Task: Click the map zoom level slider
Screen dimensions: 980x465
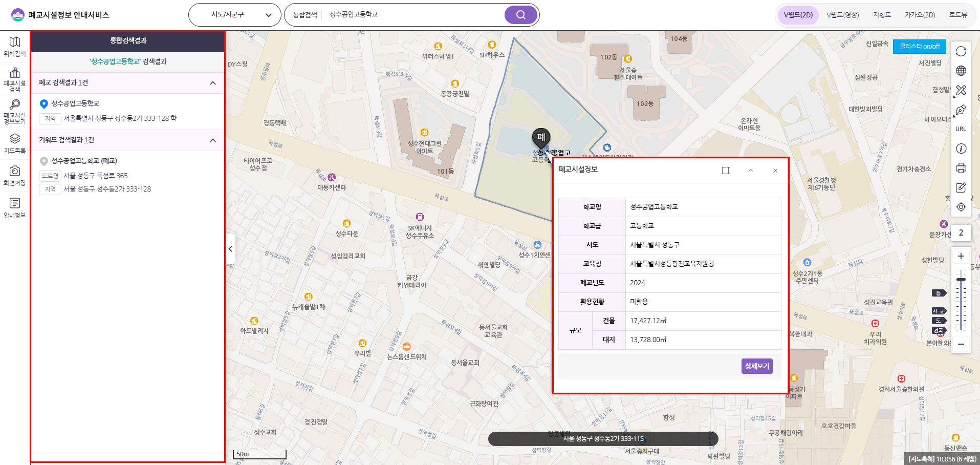Action: pos(961,302)
